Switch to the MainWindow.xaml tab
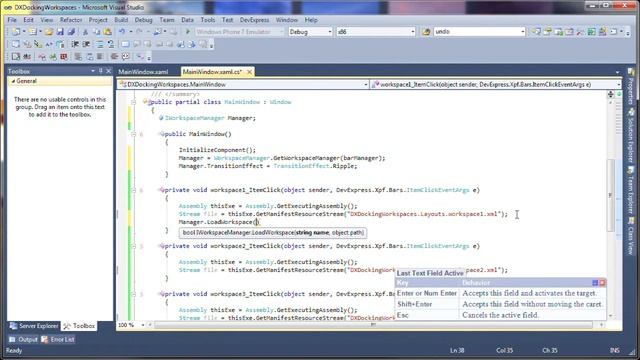 [x=143, y=72]
